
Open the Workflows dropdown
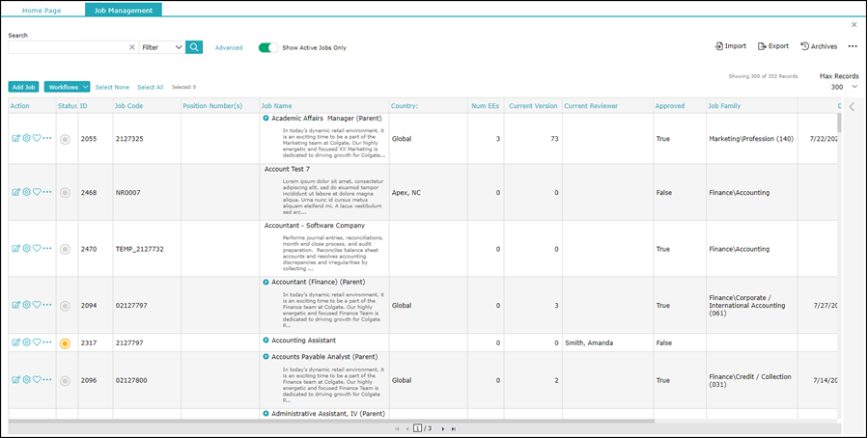pyautogui.click(x=67, y=87)
